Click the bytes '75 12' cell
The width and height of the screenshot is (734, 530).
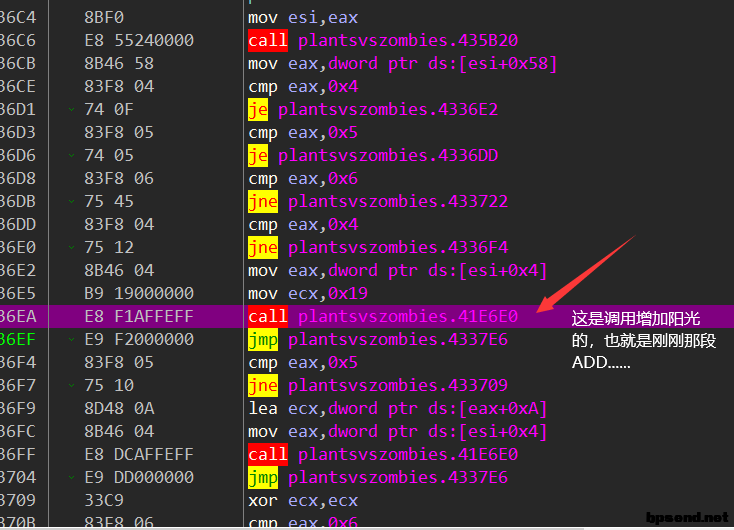point(109,247)
